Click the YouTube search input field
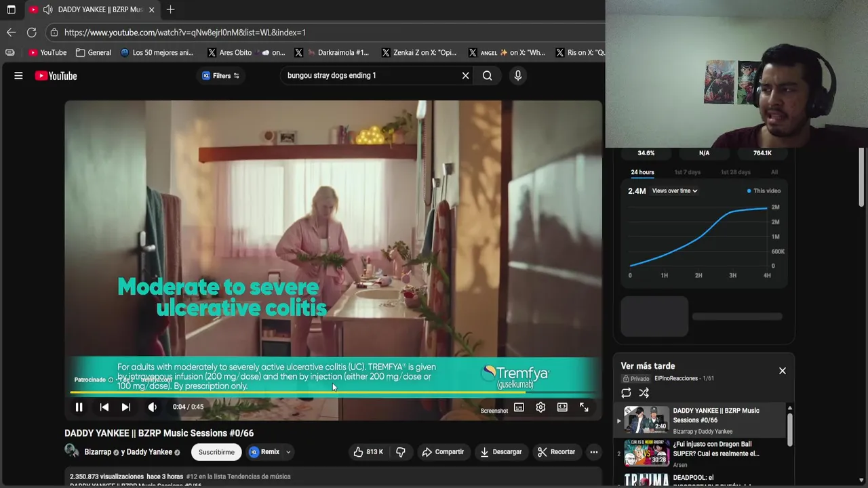The height and width of the screenshot is (488, 868). [372, 75]
